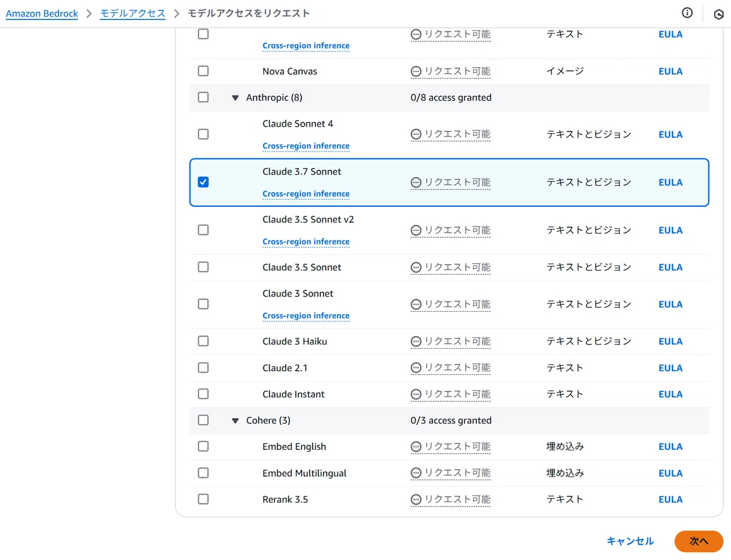
Task: Open EULA for Embed English
Action: [x=671, y=447]
